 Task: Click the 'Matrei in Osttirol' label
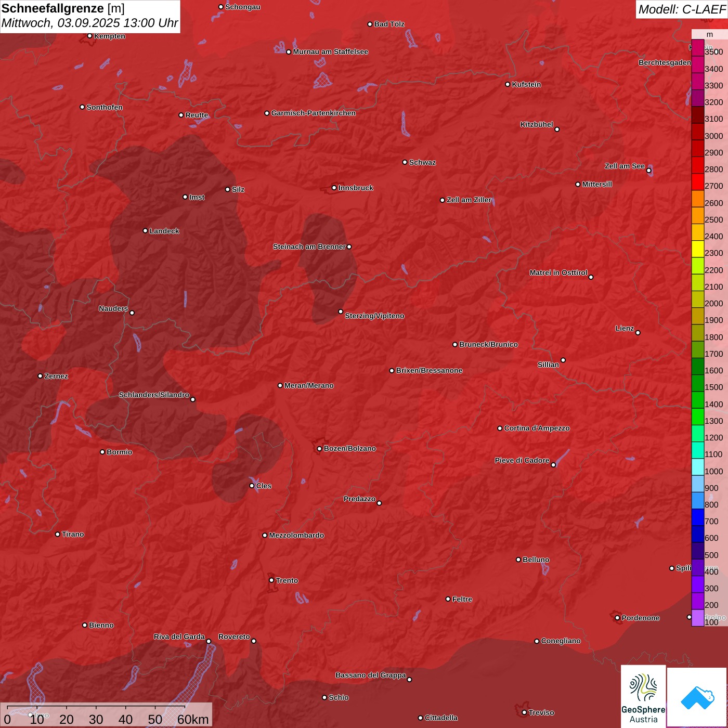[558, 272]
